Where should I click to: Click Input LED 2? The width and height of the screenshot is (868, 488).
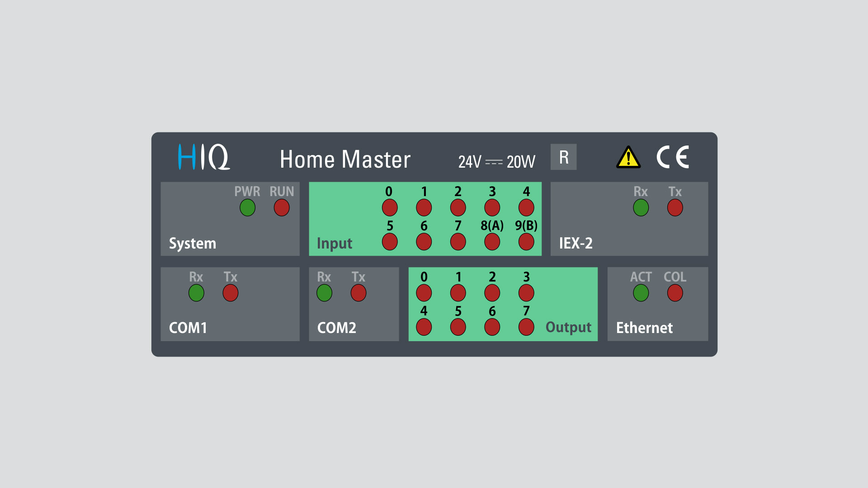[x=458, y=208]
